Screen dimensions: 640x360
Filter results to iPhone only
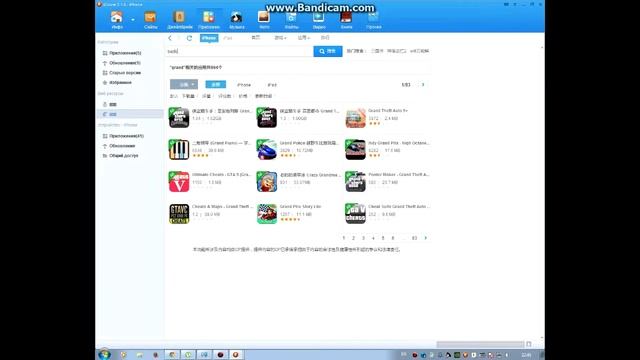click(x=244, y=85)
